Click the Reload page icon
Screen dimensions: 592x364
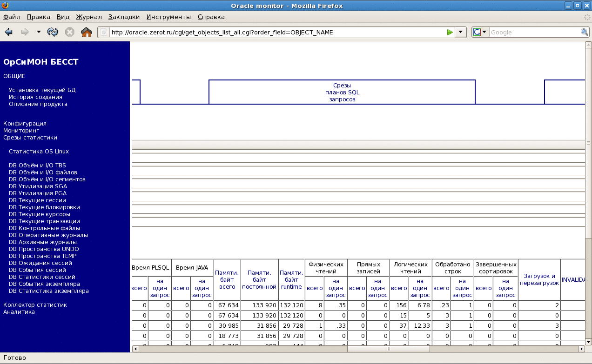[53, 32]
